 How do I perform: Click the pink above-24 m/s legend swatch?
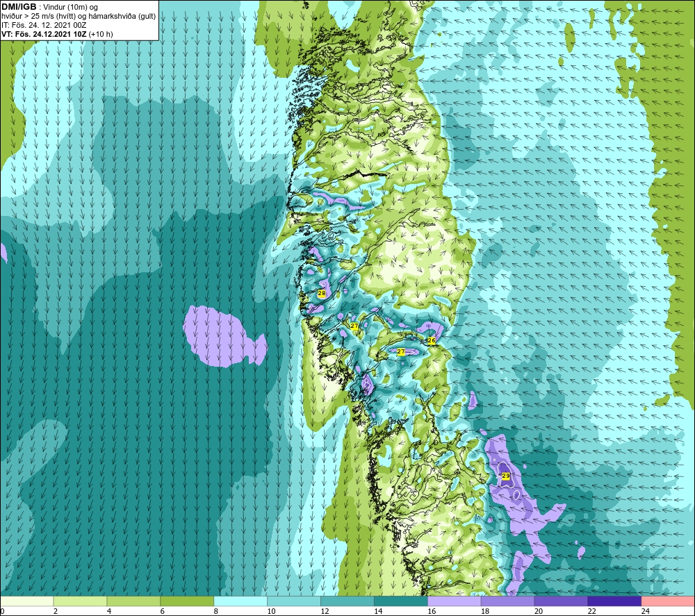(668, 601)
